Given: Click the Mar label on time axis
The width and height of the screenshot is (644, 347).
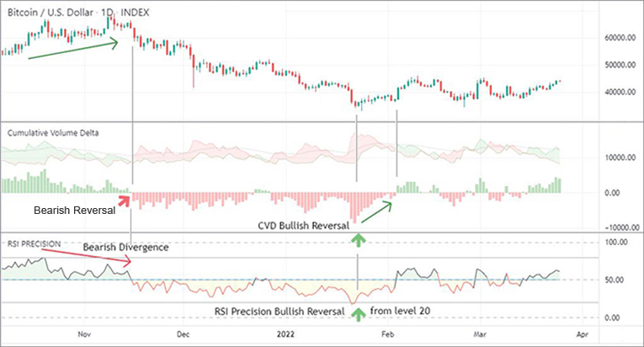Looking at the screenshot, I should 480,334.
